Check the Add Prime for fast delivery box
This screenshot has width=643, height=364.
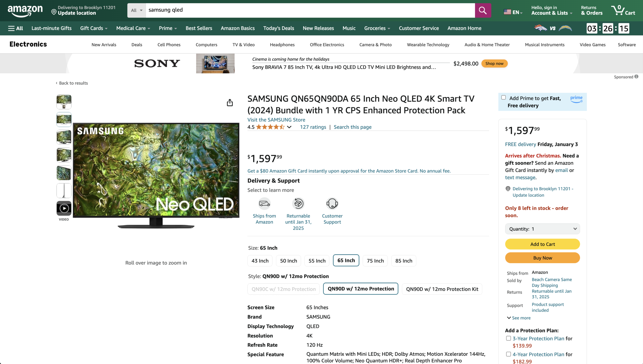[504, 98]
